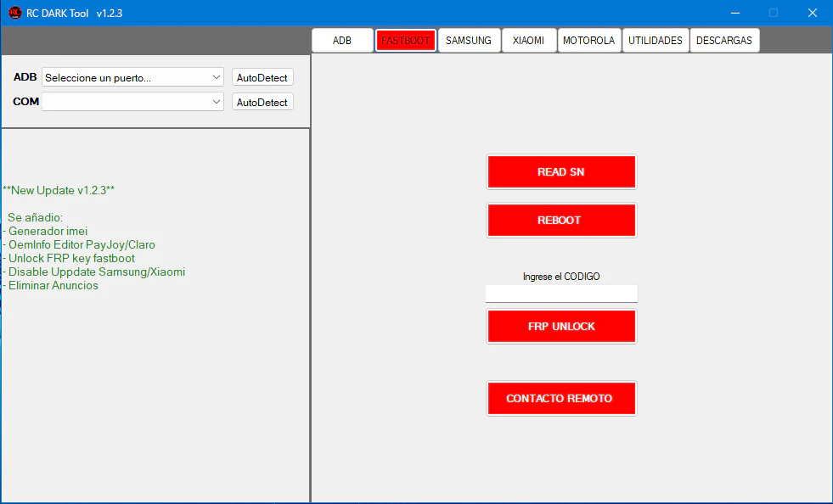Open the DESCARGAS tab

pos(724,41)
